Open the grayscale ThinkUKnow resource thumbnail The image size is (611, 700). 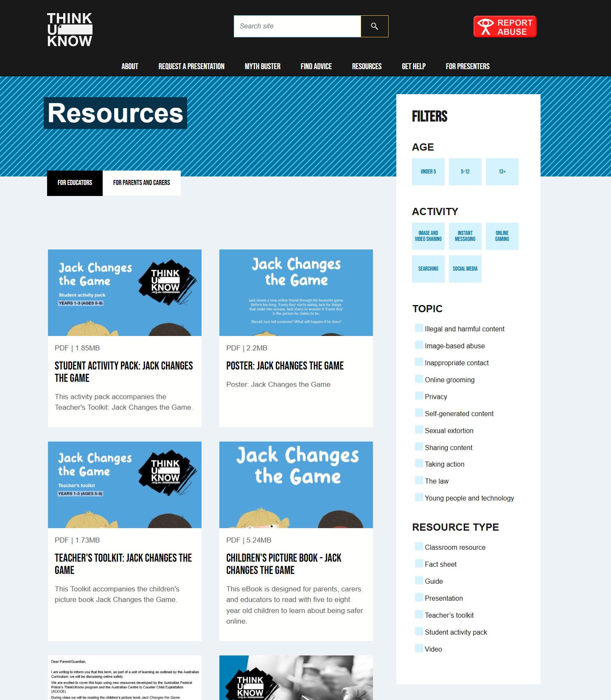click(296, 678)
